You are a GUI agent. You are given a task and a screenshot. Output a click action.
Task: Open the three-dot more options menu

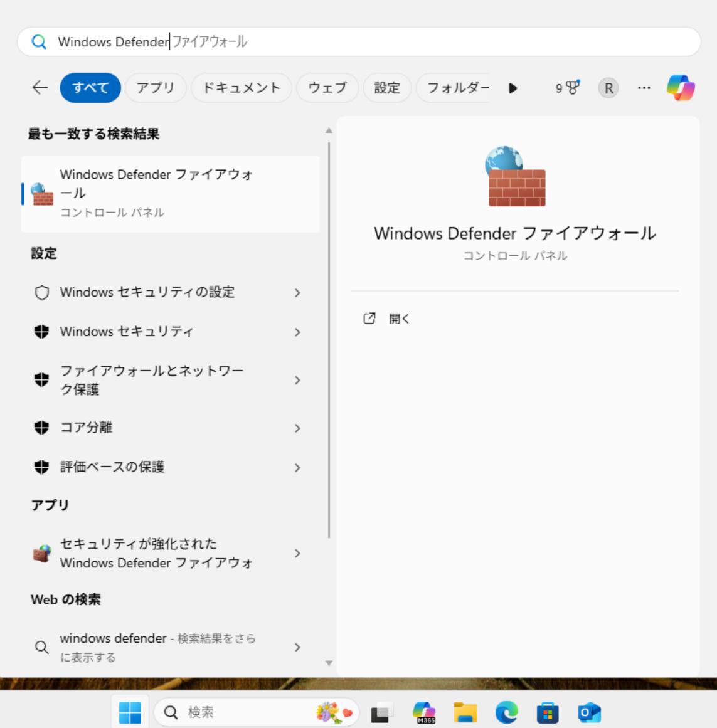point(644,88)
